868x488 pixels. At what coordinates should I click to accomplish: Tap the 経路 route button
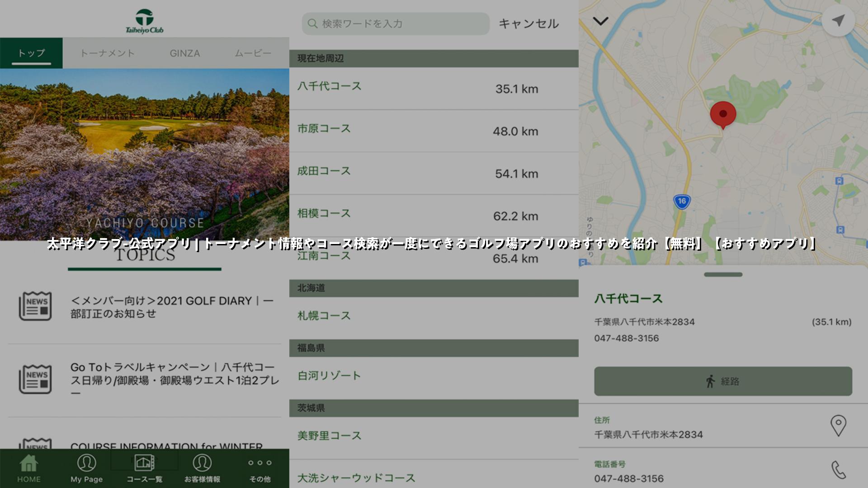pyautogui.click(x=723, y=381)
